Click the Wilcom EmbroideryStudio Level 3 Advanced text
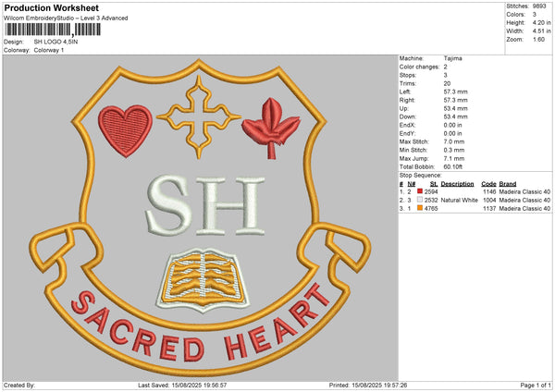555x392 pixels. [66, 18]
